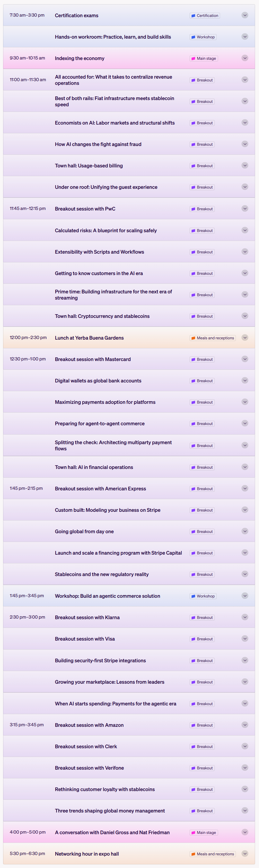Expand Lunch at Yerba Buena Gardens chevron
This screenshot has width=259, height=868.
click(245, 338)
